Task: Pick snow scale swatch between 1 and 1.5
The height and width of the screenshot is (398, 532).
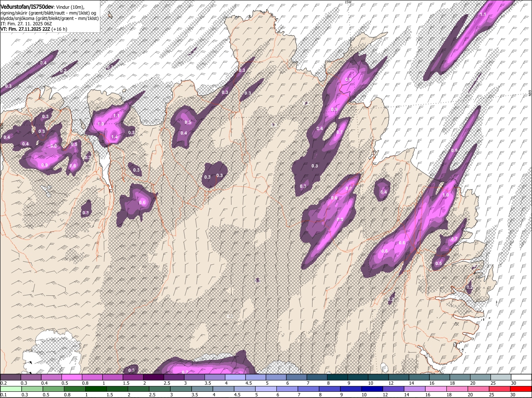Action: point(112,377)
